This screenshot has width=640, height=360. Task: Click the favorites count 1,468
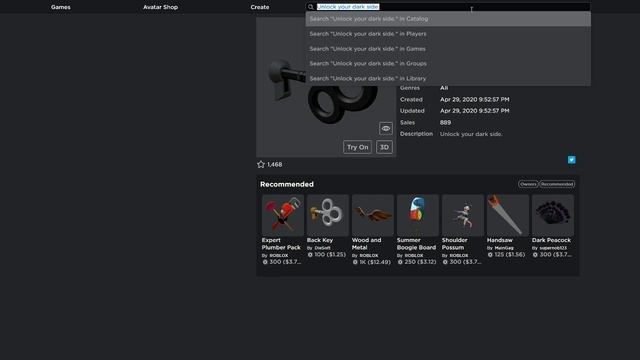coord(275,164)
